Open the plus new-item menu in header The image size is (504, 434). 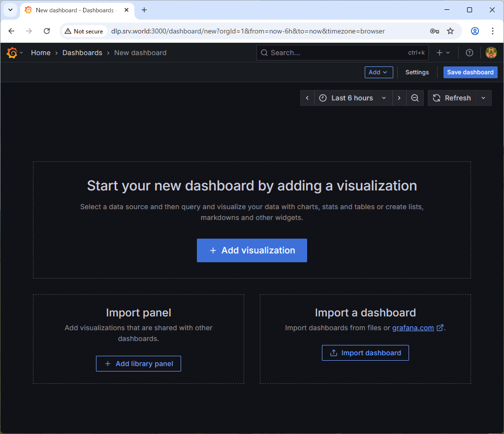pos(443,53)
